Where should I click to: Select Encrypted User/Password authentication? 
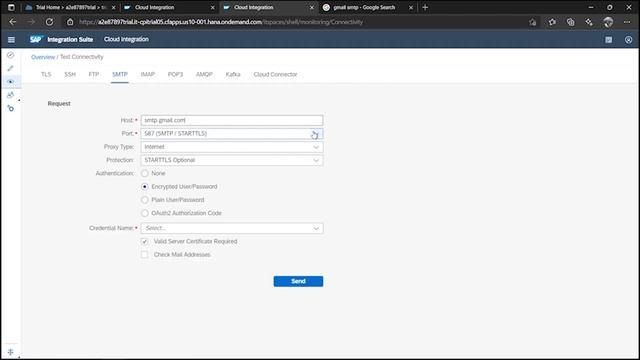(x=144, y=187)
